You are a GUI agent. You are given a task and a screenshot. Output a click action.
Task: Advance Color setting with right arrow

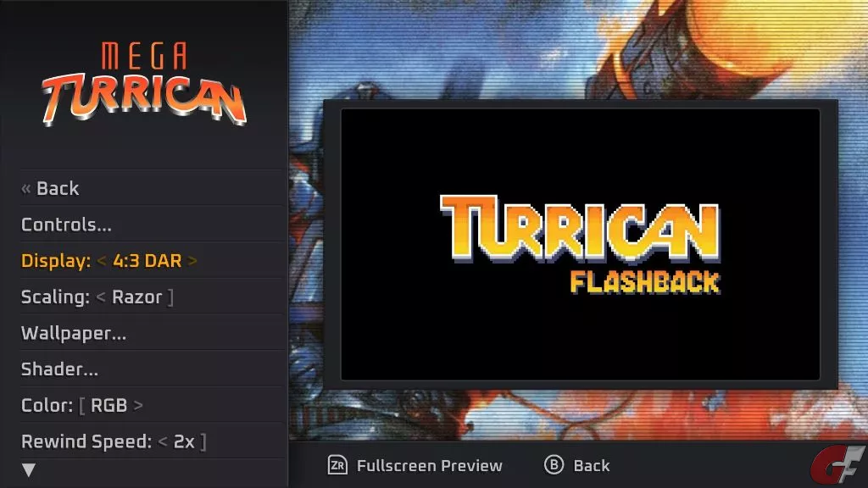tap(138, 406)
